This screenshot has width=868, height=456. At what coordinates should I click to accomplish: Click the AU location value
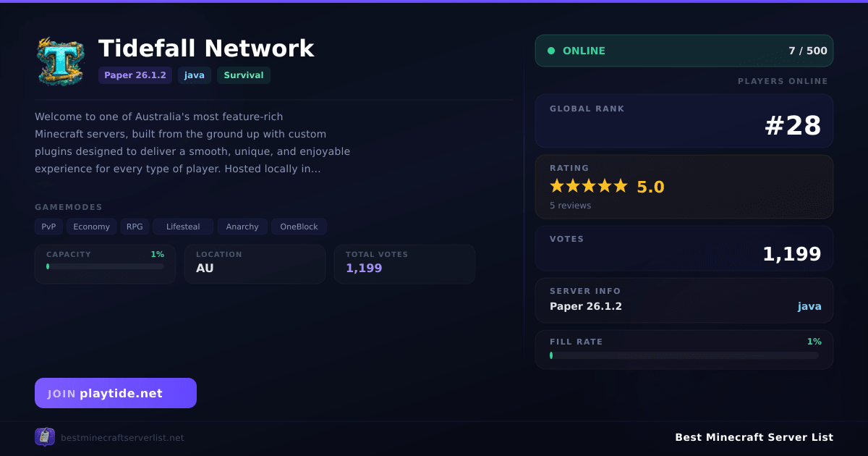pos(205,268)
